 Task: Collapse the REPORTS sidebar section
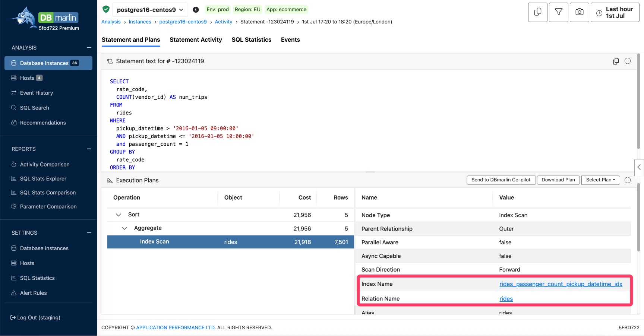click(89, 149)
